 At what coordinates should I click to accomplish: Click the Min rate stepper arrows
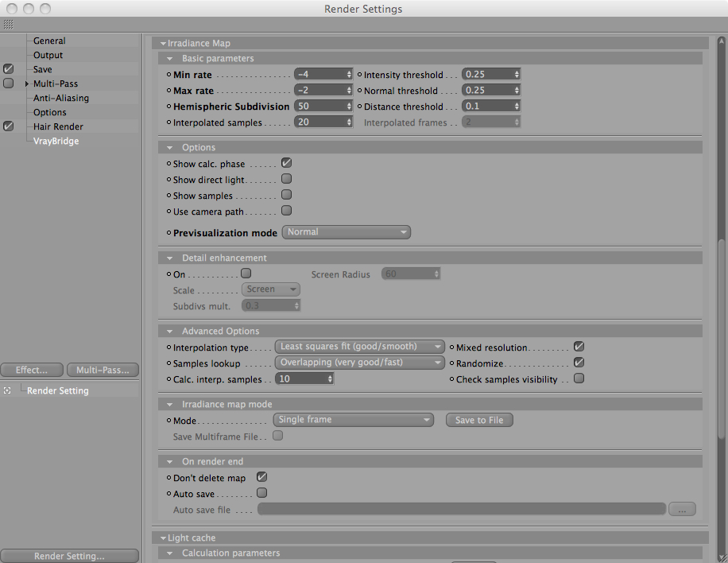(349, 74)
